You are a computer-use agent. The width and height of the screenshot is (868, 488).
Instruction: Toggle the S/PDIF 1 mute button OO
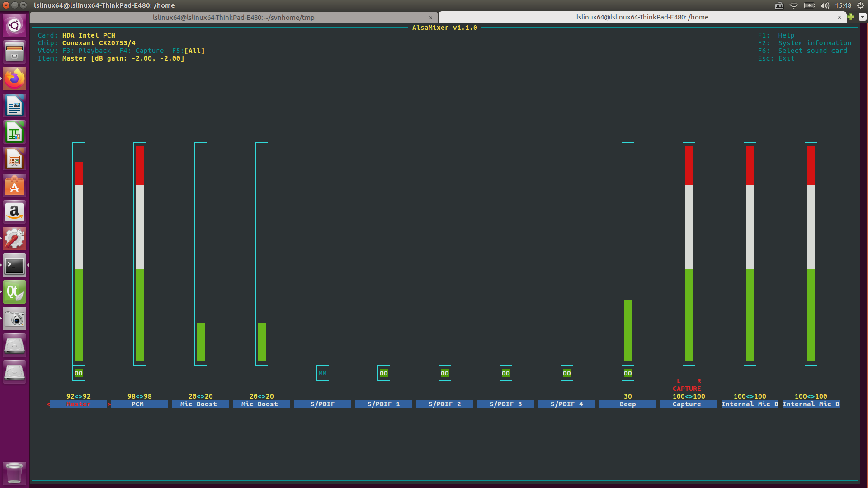pyautogui.click(x=383, y=372)
